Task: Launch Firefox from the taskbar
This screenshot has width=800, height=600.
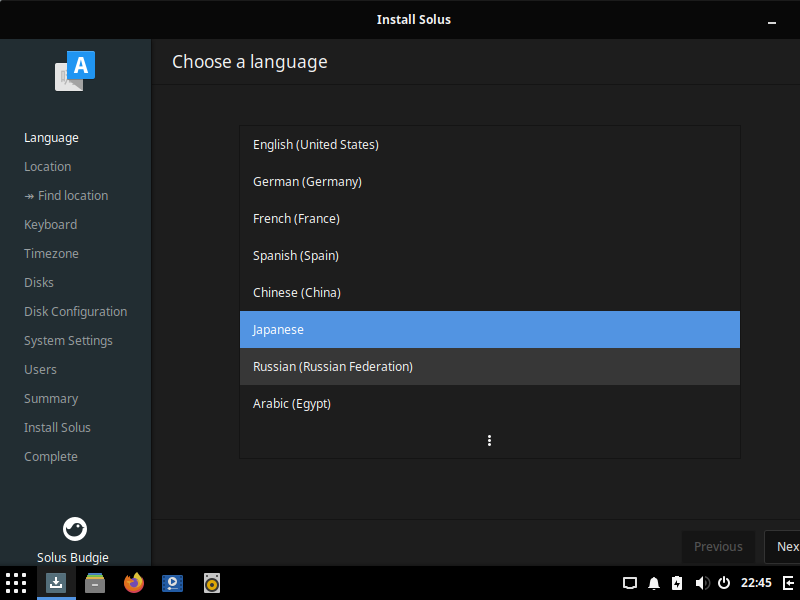Action: (x=134, y=583)
